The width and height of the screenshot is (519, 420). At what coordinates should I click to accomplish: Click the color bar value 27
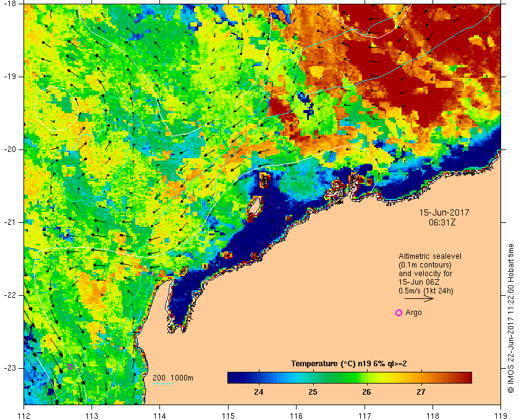421,392
